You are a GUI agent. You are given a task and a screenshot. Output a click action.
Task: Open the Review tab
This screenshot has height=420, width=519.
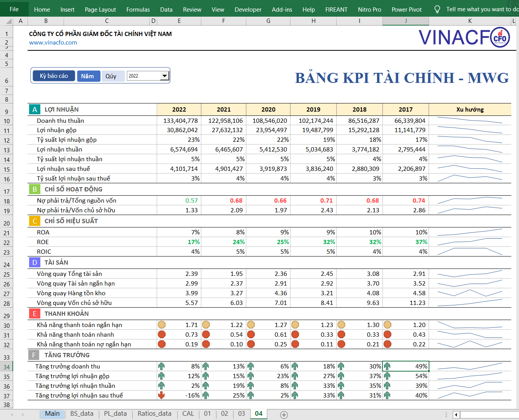pos(192,9)
